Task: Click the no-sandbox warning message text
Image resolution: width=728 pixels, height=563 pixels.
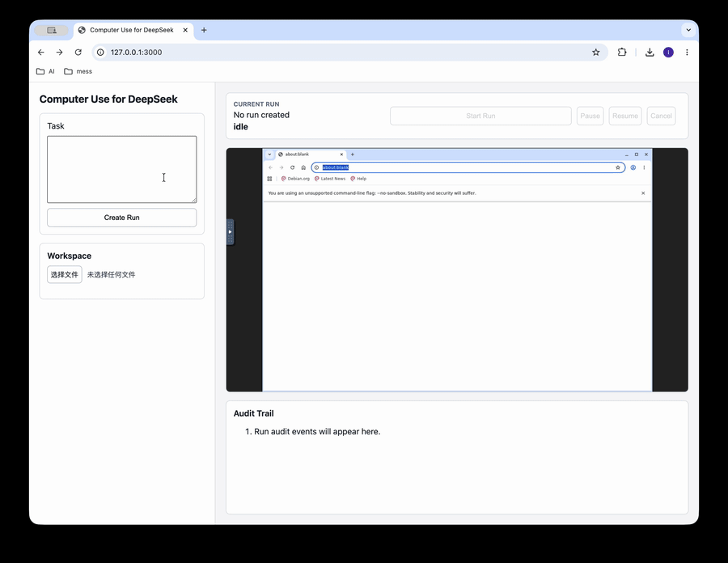Action: coord(372,193)
